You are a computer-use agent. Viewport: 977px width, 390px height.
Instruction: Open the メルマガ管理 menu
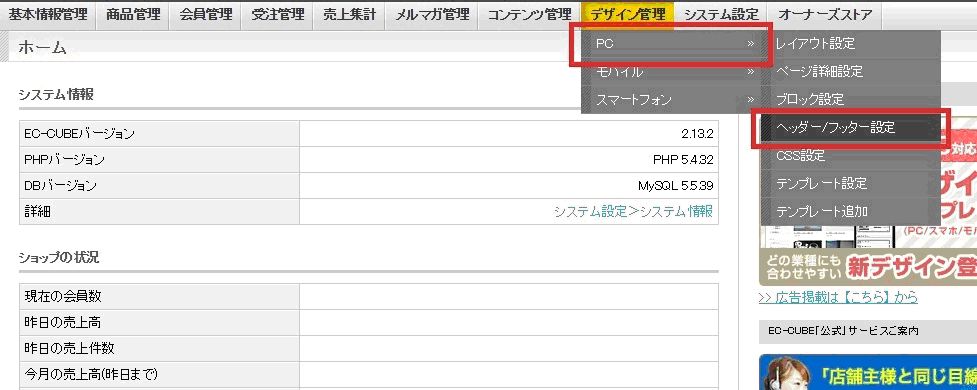pyautogui.click(x=431, y=15)
